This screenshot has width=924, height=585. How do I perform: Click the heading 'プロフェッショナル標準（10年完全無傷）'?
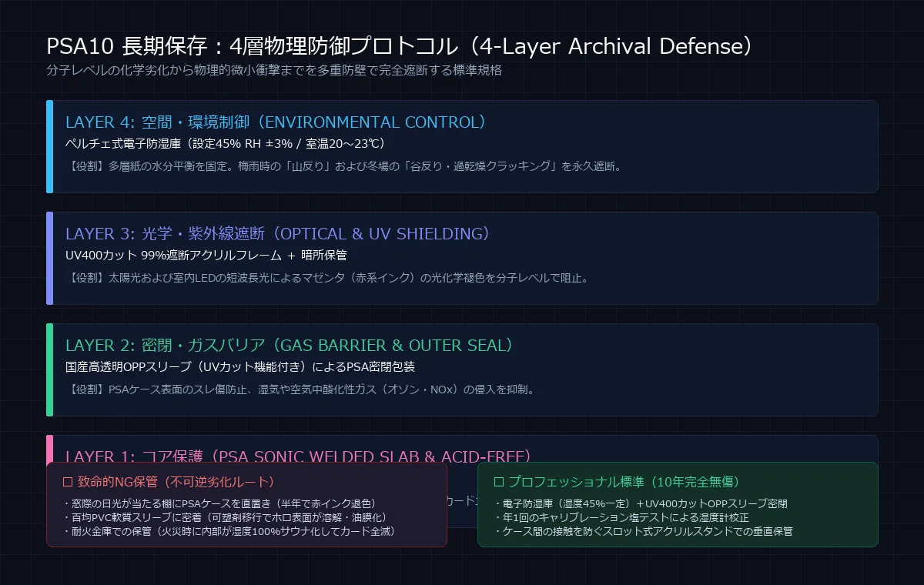point(616,482)
